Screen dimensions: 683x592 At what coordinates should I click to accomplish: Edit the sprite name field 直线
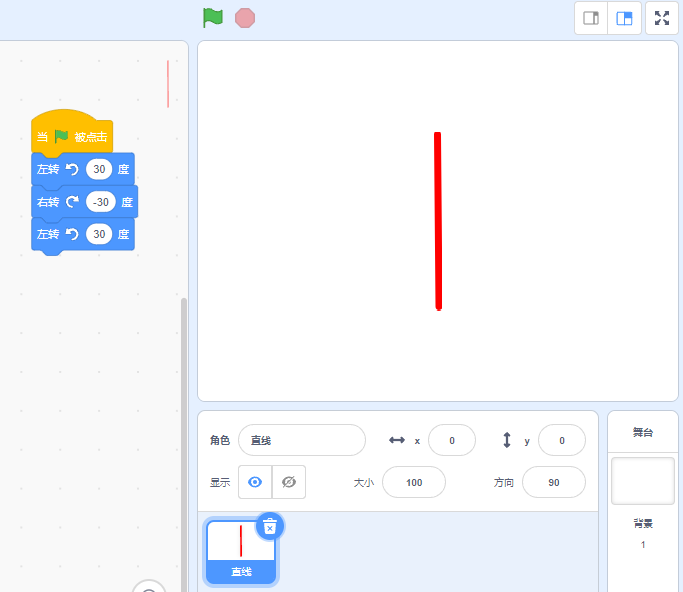tap(302, 440)
